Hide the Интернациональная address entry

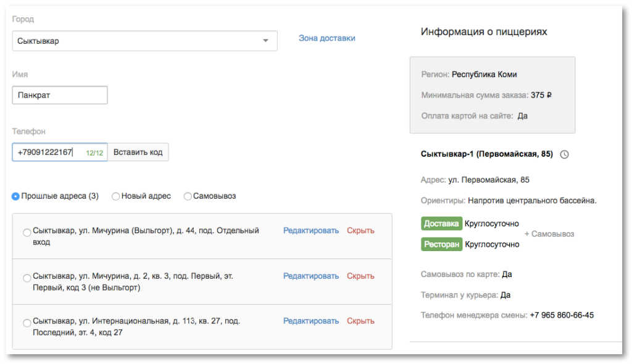click(360, 321)
